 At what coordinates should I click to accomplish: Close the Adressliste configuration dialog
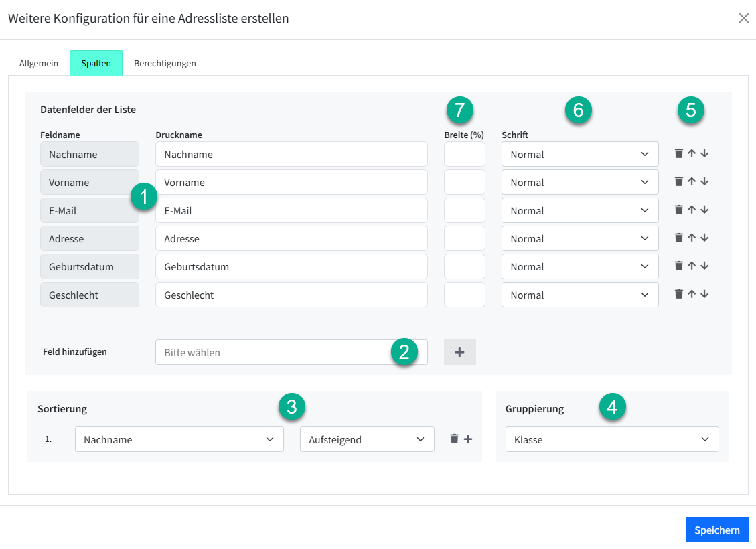[x=743, y=19]
